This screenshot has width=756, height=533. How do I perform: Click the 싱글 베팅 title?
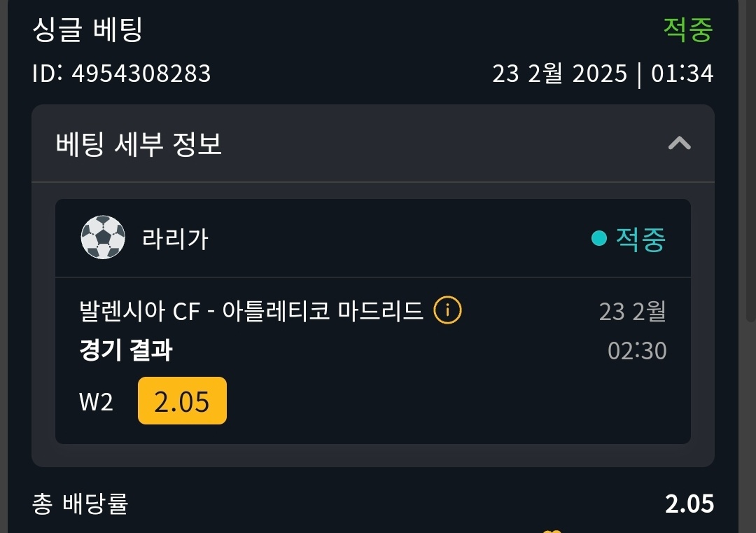click(x=87, y=29)
